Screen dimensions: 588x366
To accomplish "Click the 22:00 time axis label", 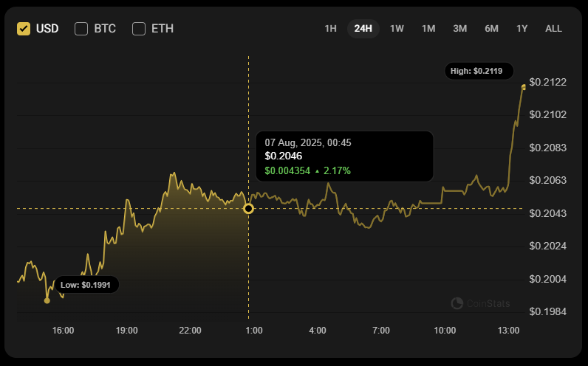I will tap(190, 331).
